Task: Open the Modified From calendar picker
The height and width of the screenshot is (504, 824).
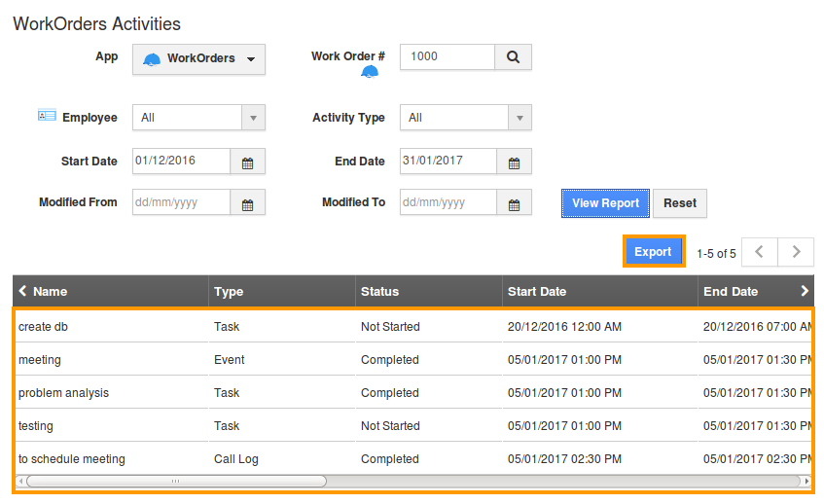Action: click(x=247, y=203)
